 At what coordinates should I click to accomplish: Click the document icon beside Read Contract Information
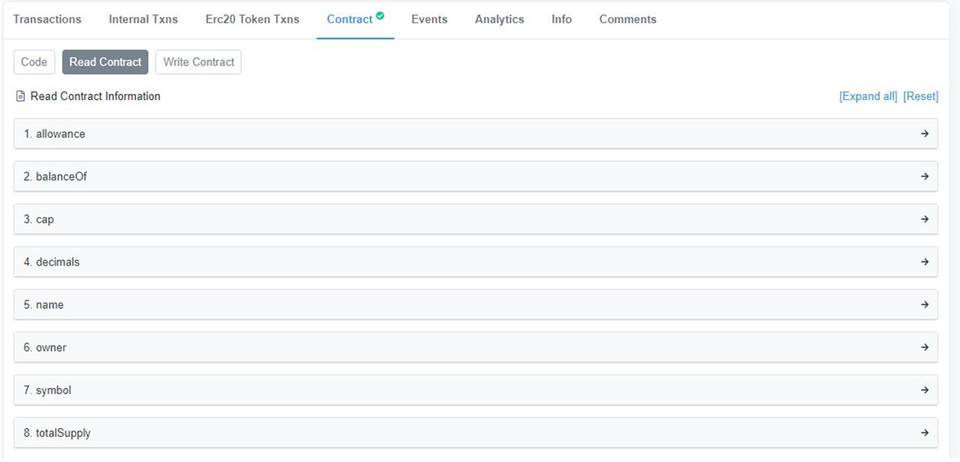tap(20, 96)
